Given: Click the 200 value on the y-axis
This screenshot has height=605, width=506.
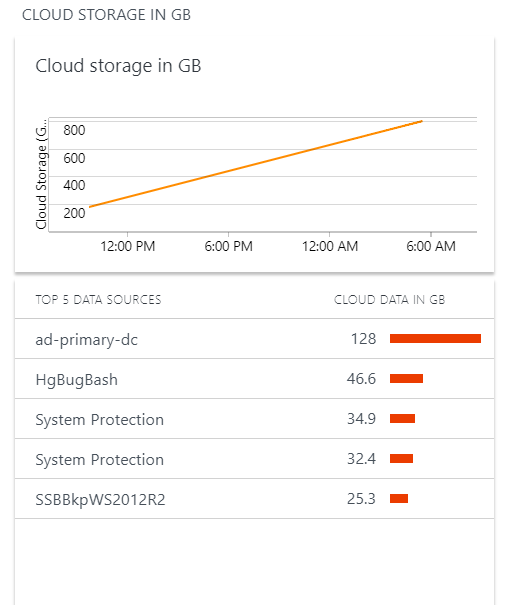Looking at the screenshot, I should coord(74,213).
